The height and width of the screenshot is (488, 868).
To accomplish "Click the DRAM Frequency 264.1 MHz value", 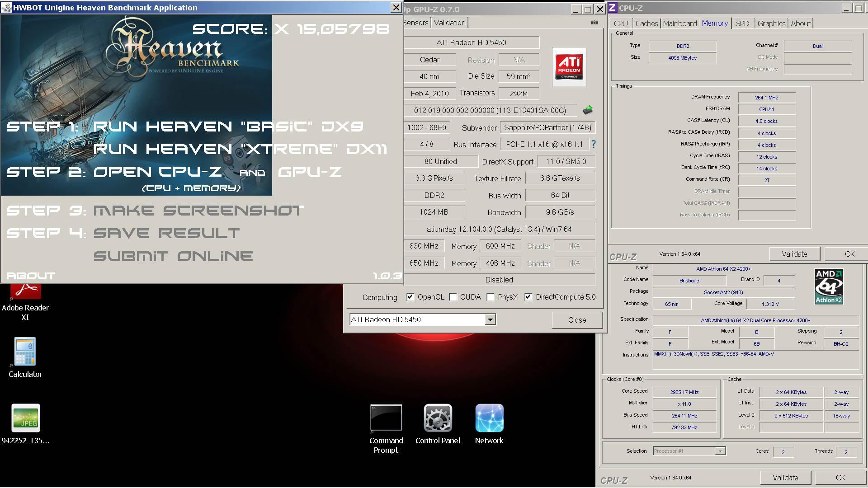I will pos(767,98).
